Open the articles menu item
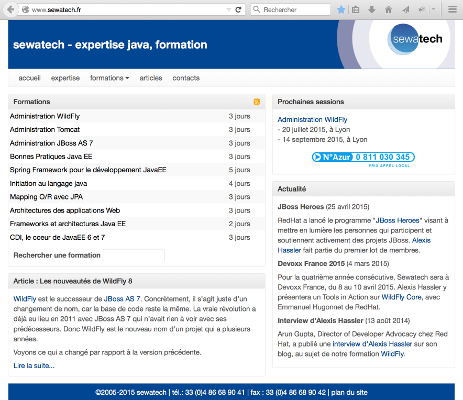463x400 pixels. 151,78
